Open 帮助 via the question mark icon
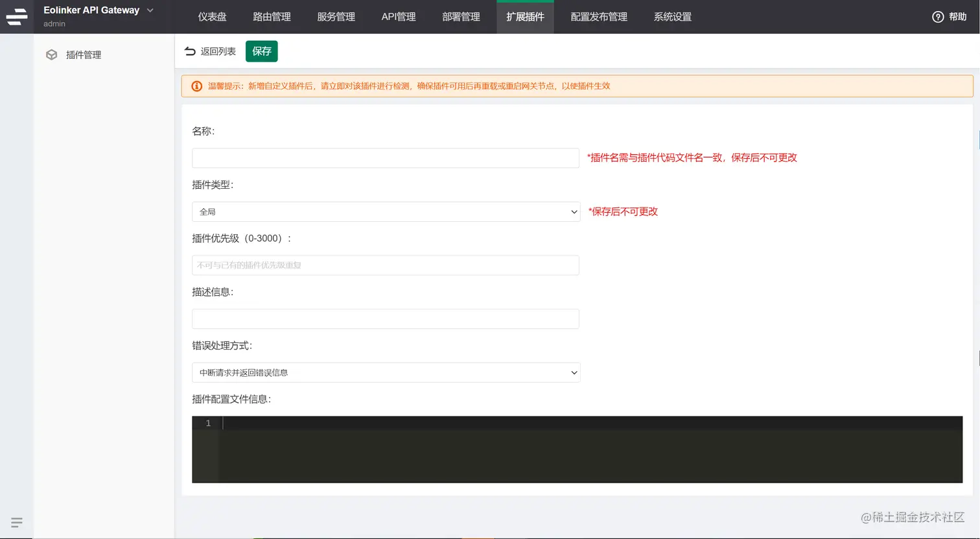 click(x=938, y=18)
